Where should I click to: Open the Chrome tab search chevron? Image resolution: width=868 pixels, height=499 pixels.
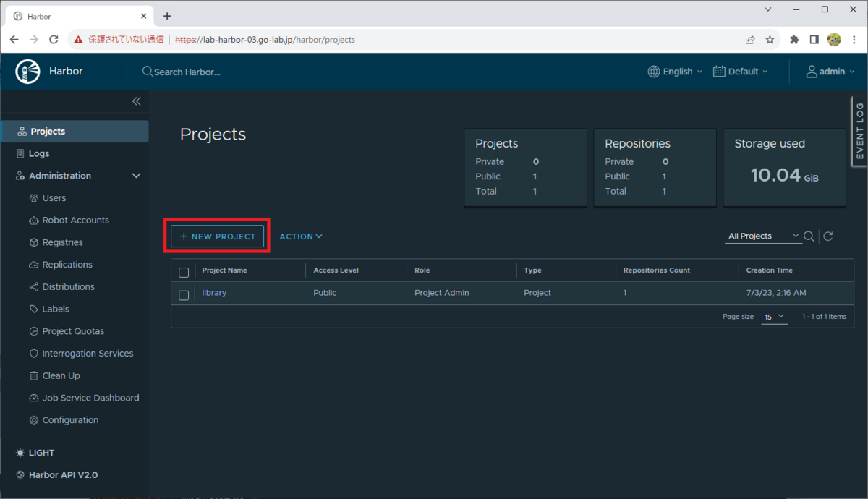(x=769, y=9)
